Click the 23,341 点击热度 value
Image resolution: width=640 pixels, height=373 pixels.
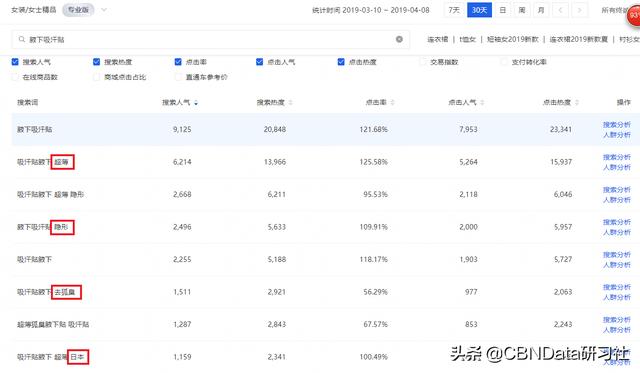560,129
